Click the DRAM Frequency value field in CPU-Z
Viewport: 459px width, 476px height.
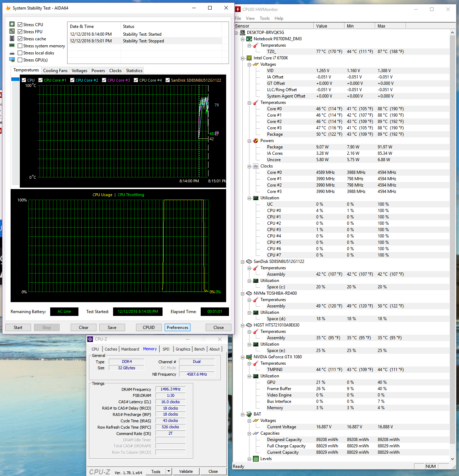coord(170,389)
